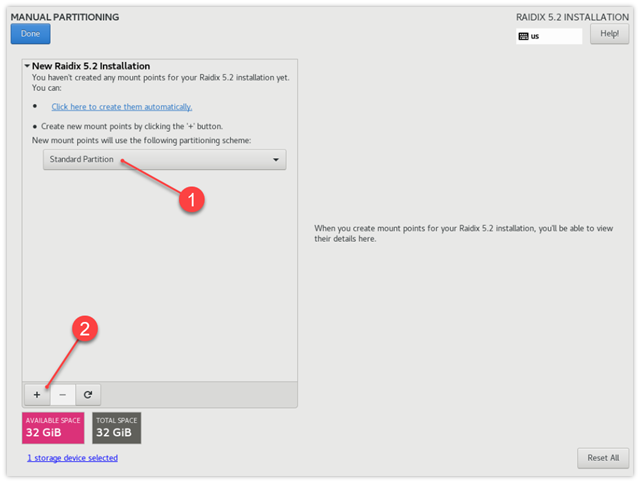640x483 pixels.
Task: Open the '1 storage device selected' link
Action: [73, 458]
